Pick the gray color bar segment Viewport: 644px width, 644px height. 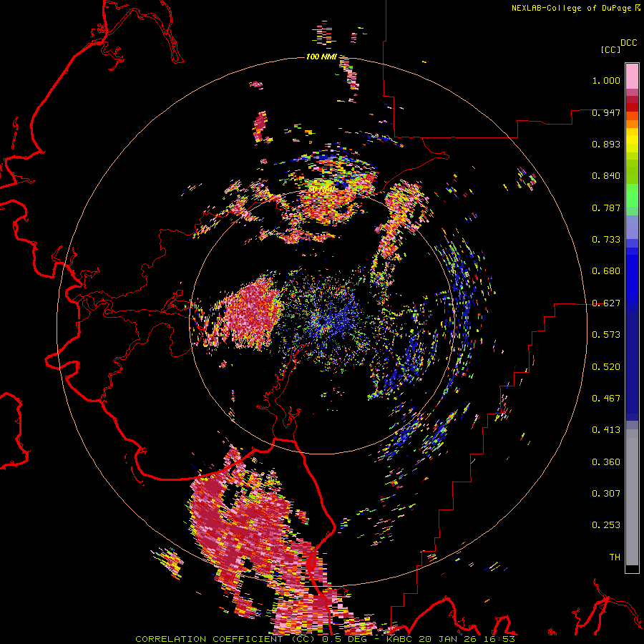coord(632,497)
